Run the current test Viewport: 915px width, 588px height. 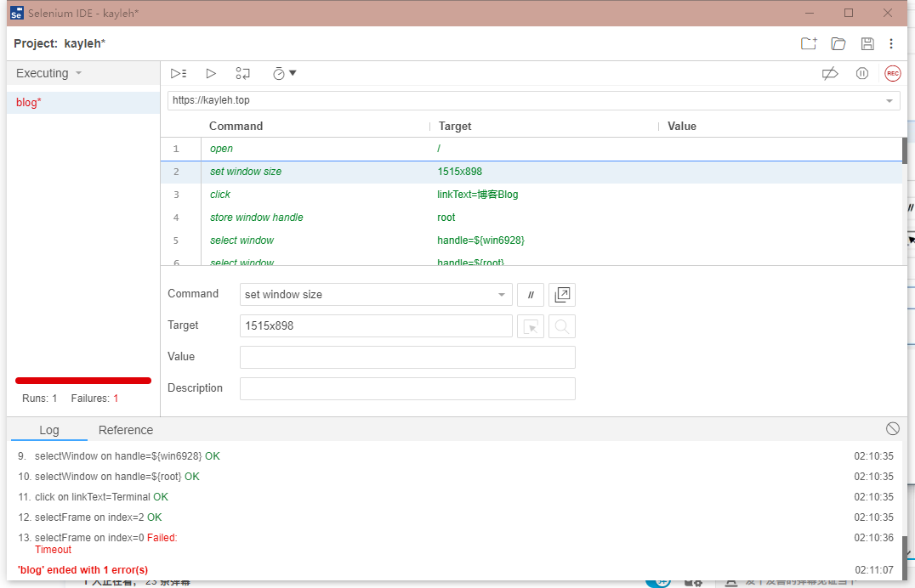tap(211, 73)
